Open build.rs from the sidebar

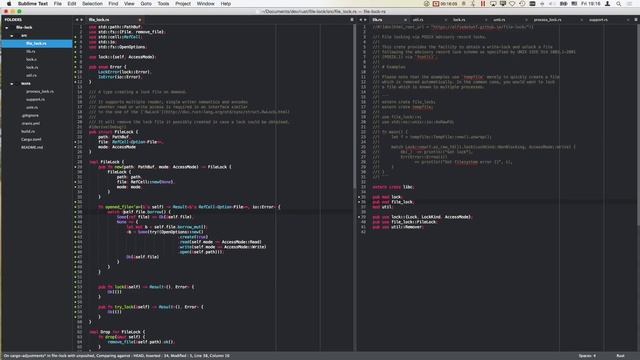coord(28,131)
